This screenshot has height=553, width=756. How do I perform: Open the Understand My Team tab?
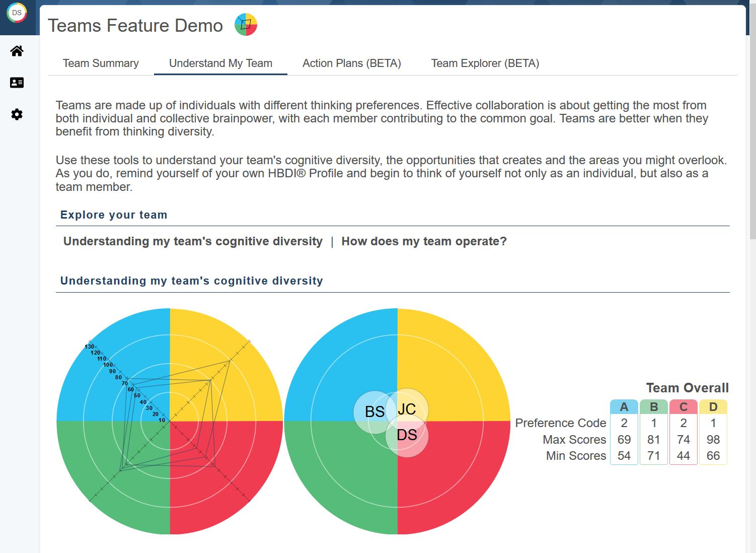pos(220,63)
